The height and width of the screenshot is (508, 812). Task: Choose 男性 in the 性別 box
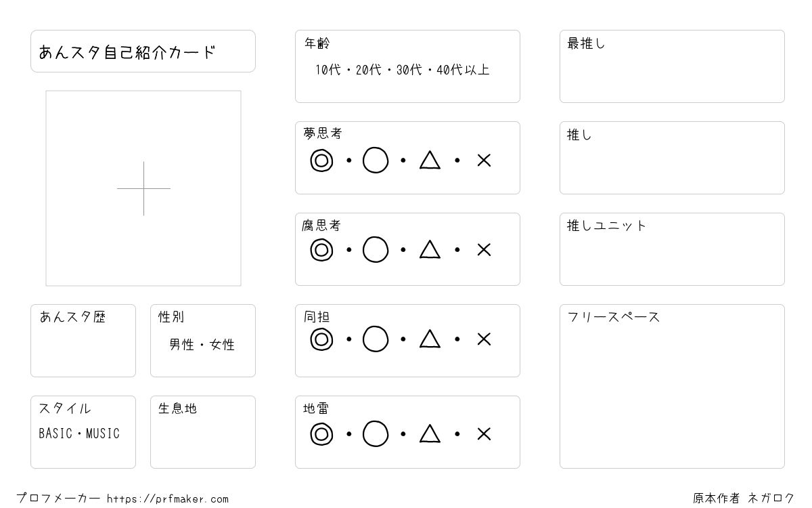pos(182,345)
